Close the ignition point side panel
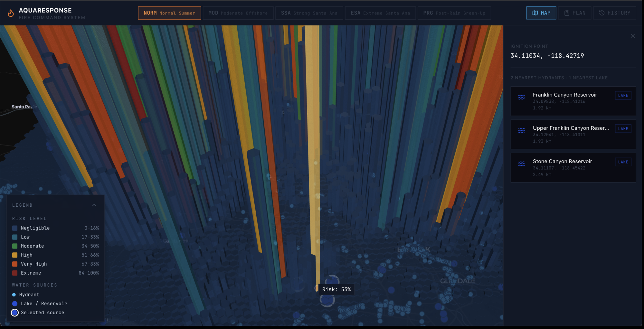The width and height of the screenshot is (644, 329). click(633, 36)
